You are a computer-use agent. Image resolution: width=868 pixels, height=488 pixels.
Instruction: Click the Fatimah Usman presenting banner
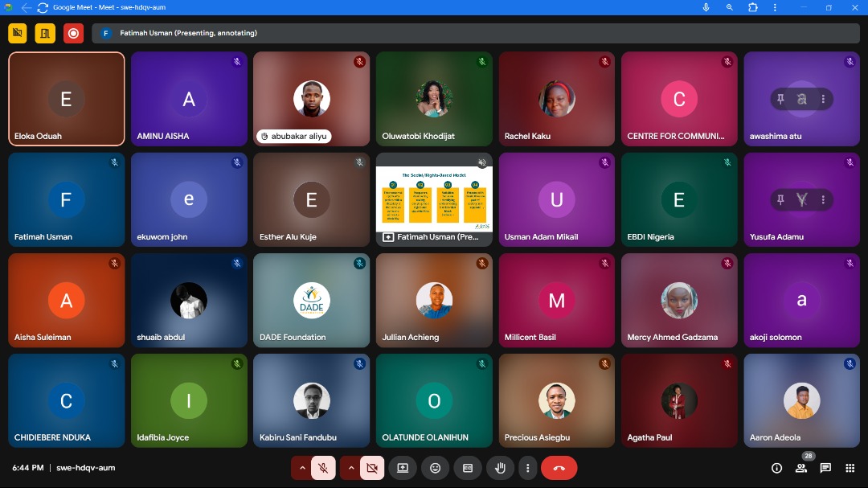click(x=476, y=33)
